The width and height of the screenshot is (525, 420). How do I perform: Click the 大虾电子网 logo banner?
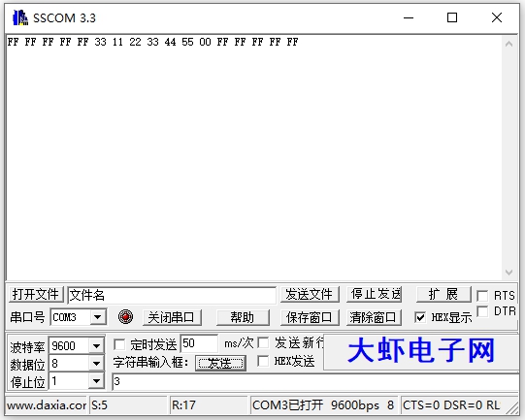point(421,351)
